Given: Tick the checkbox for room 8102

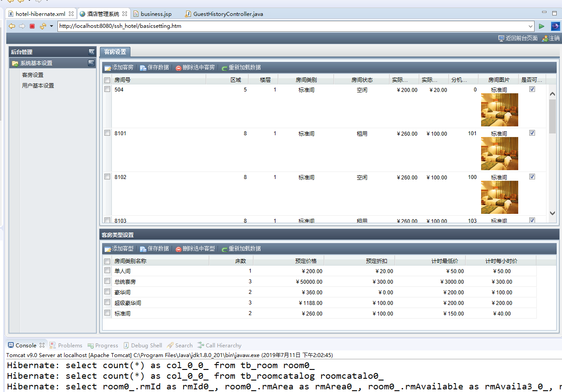Looking at the screenshot, I should pyautogui.click(x=107, y=177).
